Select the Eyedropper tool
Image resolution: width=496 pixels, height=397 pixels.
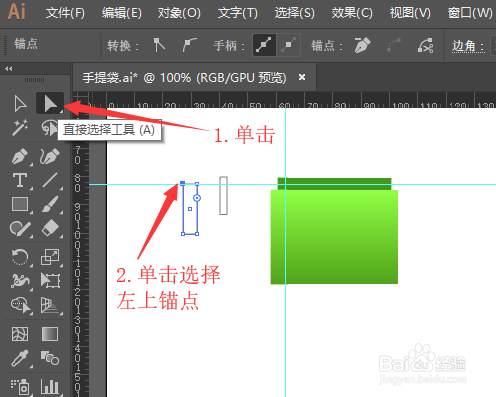(x=20, y=358)
